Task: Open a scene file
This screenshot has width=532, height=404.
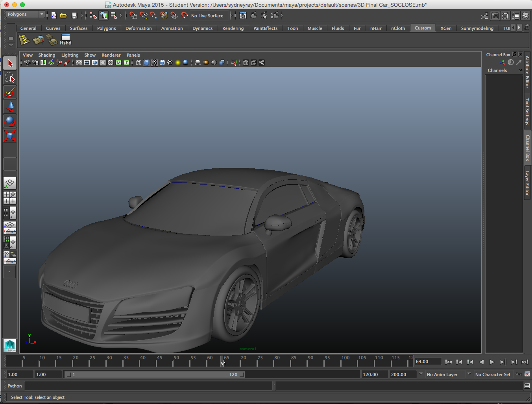Action: 63,15
